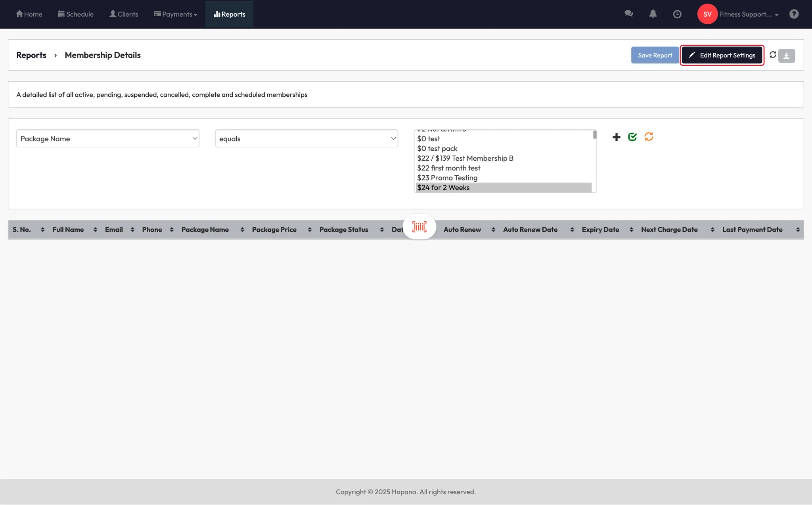Image resolution: width=812 pixels, height=505 pixels.
Task: Go to the Schedule tab
Action: [76, 14]
